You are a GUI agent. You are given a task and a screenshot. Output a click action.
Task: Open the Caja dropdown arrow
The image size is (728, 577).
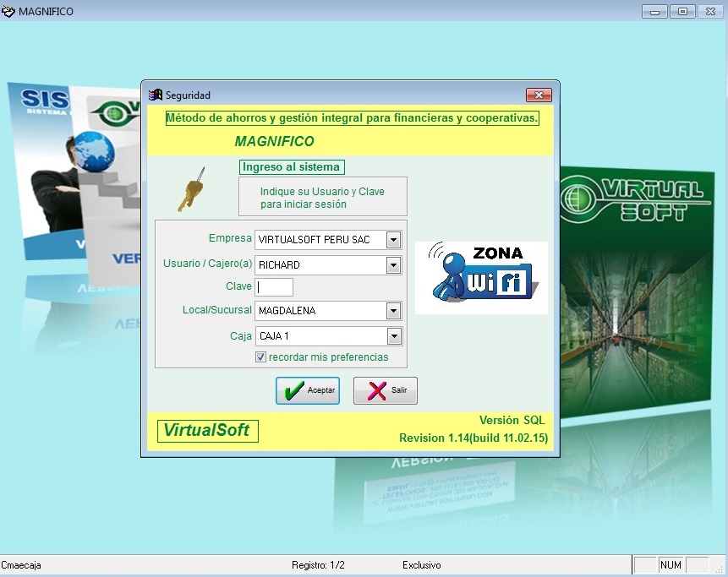393,336
